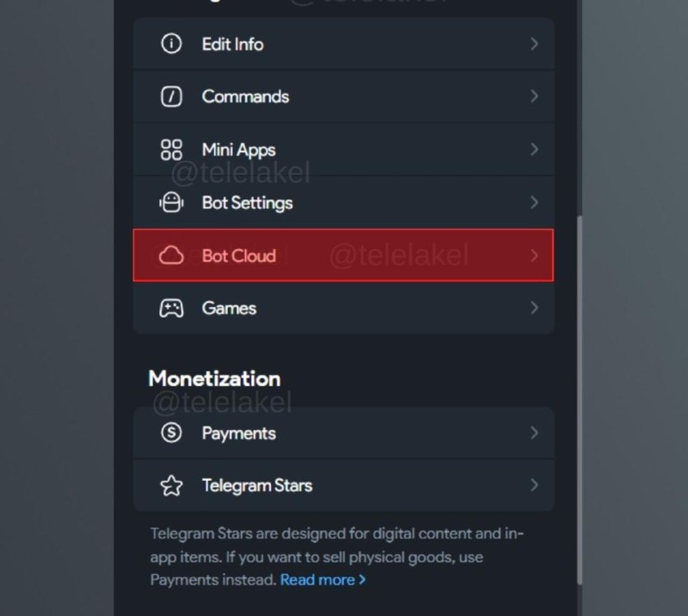Click the Telegram Stars star icon
The width and height of the screenshot is (688, 616).
tap(172, 486)
